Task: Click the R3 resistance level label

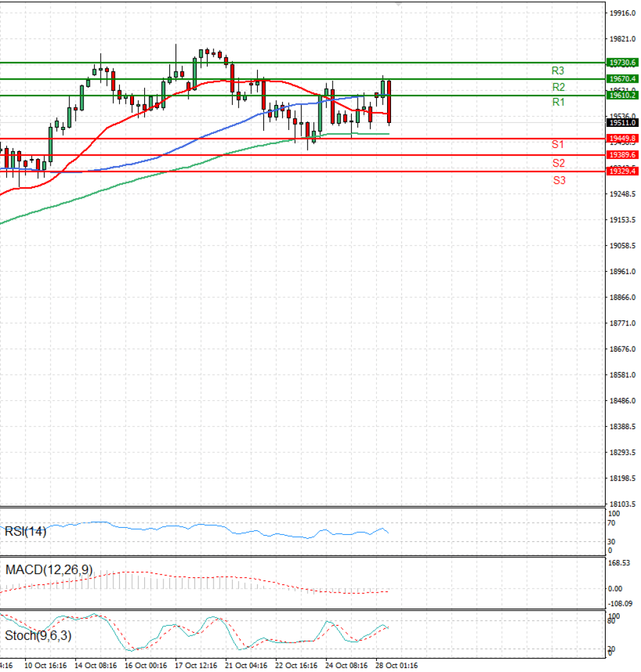Action: tap(558, 70)
